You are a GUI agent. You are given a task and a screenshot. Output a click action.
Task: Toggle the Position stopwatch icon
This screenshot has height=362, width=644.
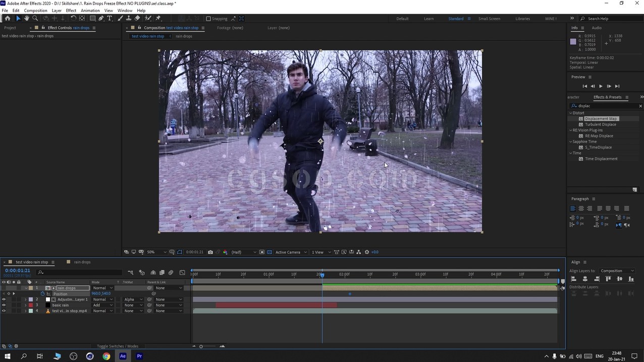[42, 293]
